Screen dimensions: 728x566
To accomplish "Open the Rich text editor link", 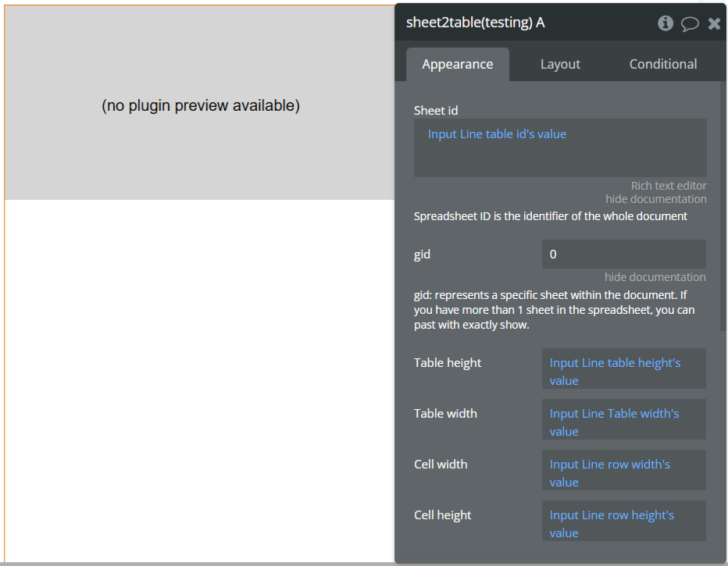I will tap(669, 186).
